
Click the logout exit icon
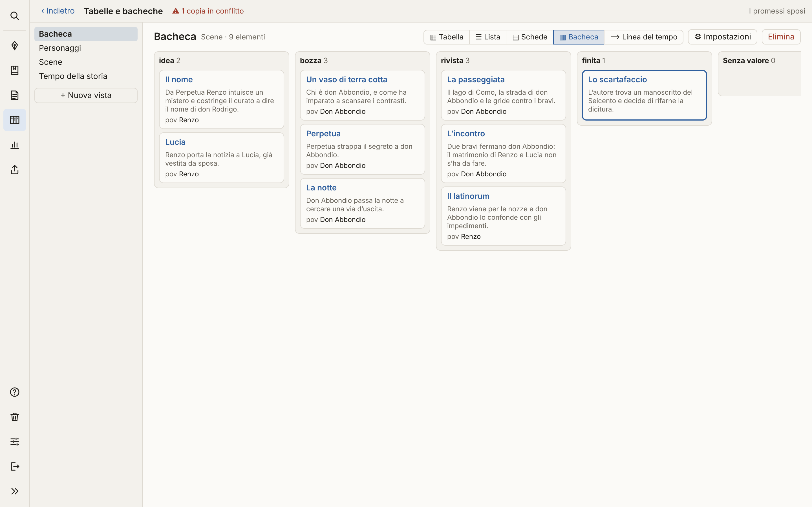tap(14, 466)
